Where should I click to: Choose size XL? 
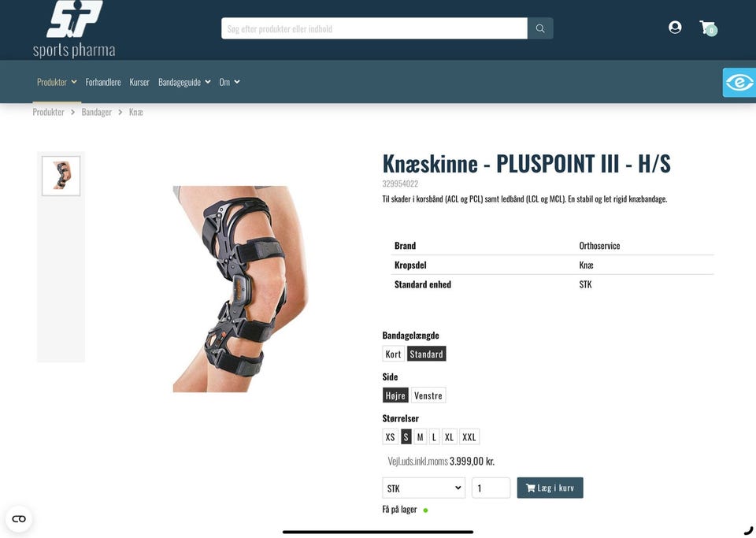point(449,436)
